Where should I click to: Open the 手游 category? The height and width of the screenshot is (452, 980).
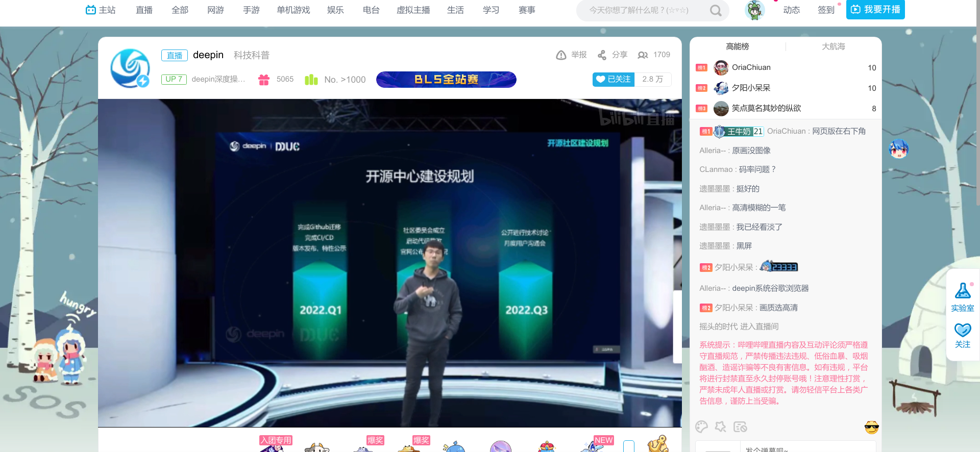(x=252, y=10)
